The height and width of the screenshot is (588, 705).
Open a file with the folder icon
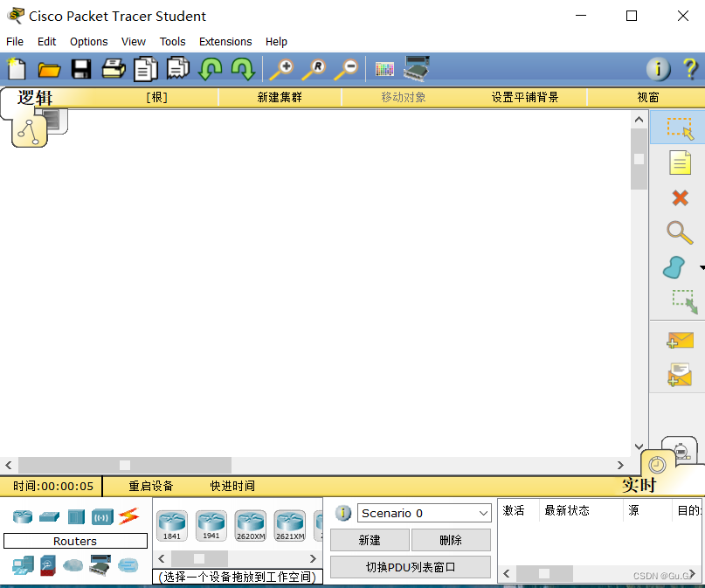click(x=49, y=70)
